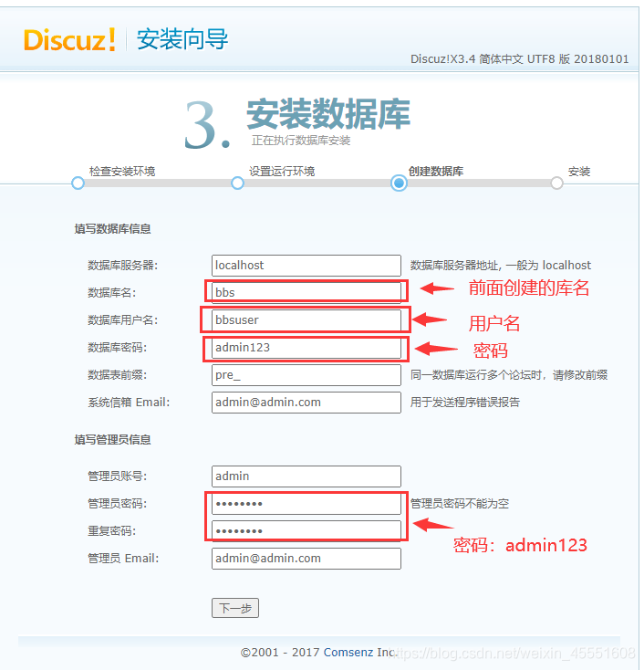Click the 数据库名: label
Viewport: 644px width, 670px height.
coord(112,293)
